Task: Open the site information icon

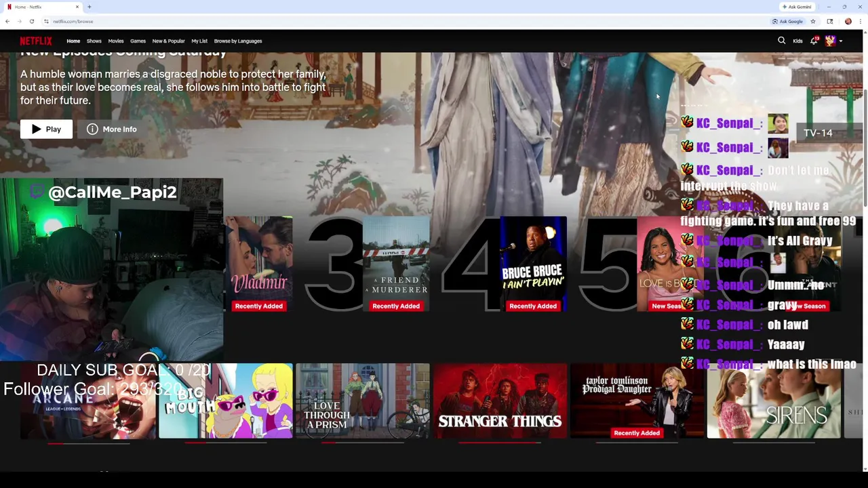Action: tap(46, 21)
